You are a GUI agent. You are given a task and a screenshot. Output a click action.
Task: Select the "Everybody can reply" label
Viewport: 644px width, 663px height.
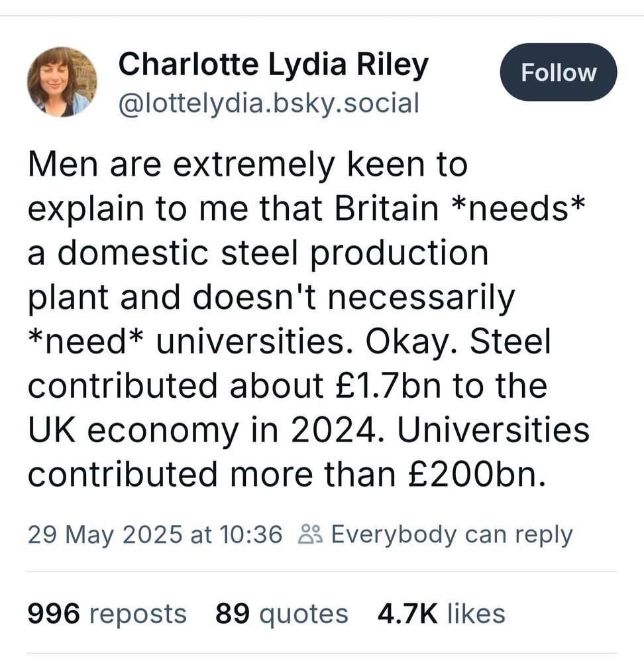coord(451,534)
